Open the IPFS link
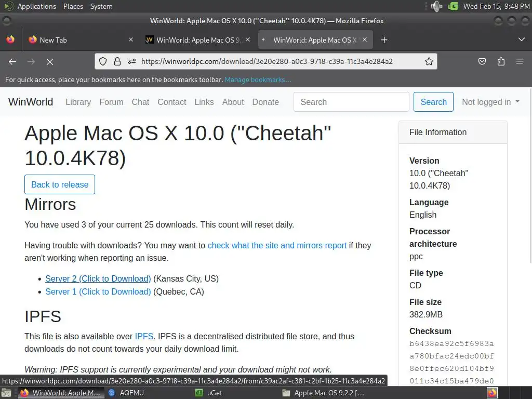 [144, 336]
